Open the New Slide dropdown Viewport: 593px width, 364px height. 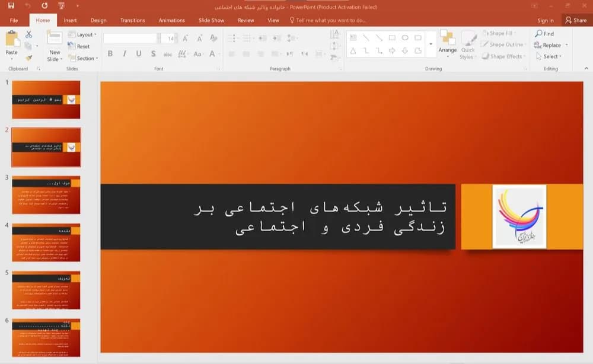click(x=55, y=56)
